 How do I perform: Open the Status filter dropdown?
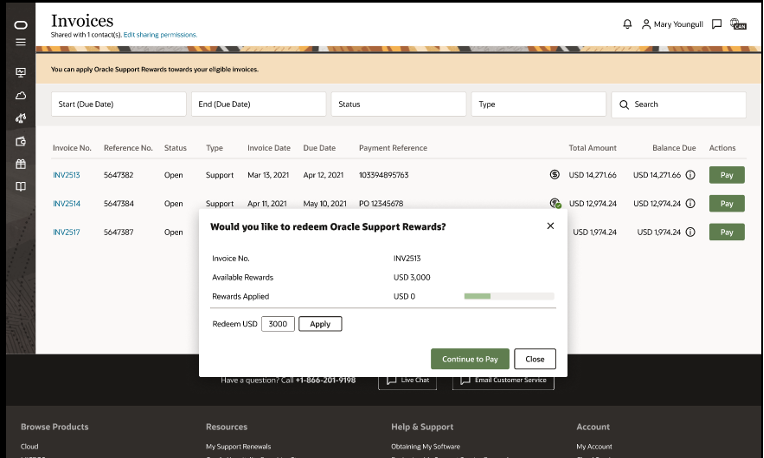(x=399, y=104)
